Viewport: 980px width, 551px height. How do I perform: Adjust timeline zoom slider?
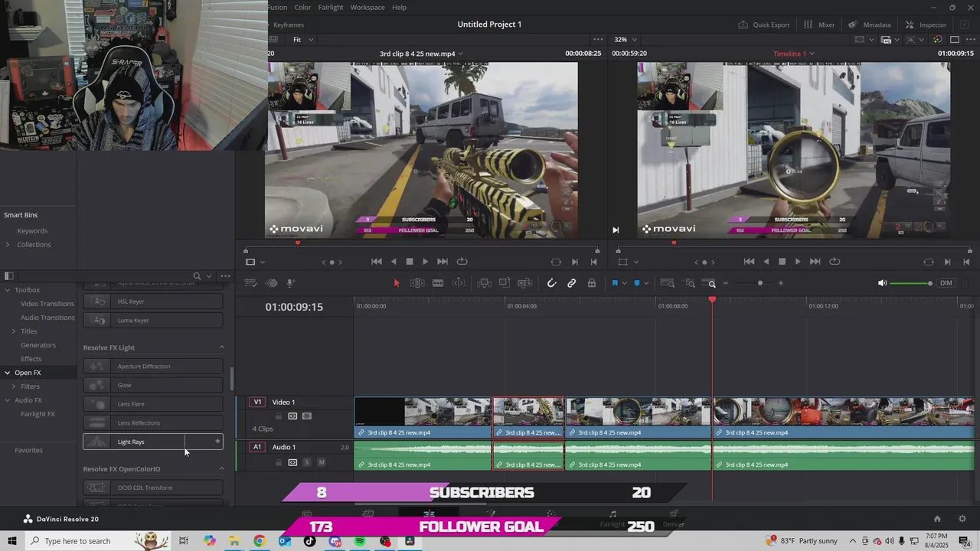pyautogui.click(x=759, y=283)
